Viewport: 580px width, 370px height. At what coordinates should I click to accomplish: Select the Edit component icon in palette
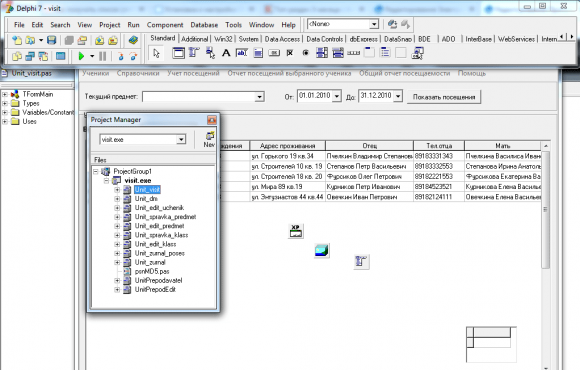click(242, 53)
